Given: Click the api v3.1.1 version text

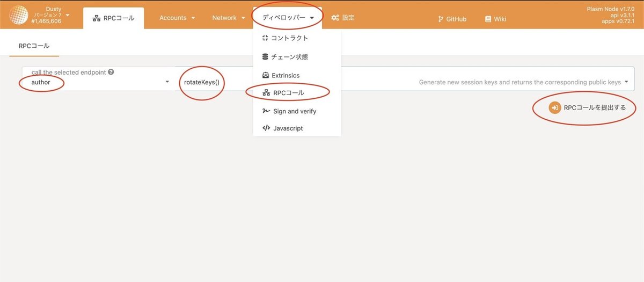Looking at the screenshot, I should click(x=623, y=16).
